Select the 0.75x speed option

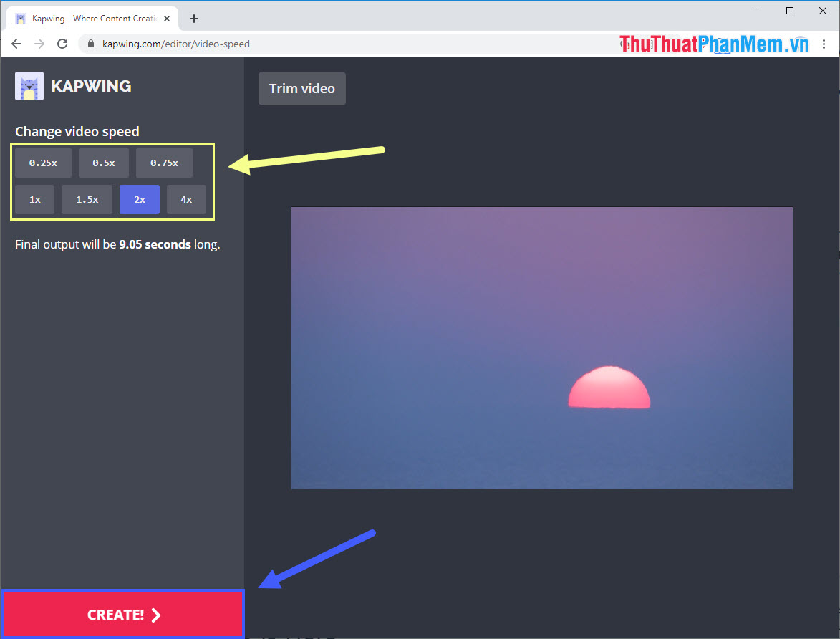(164, 163)
